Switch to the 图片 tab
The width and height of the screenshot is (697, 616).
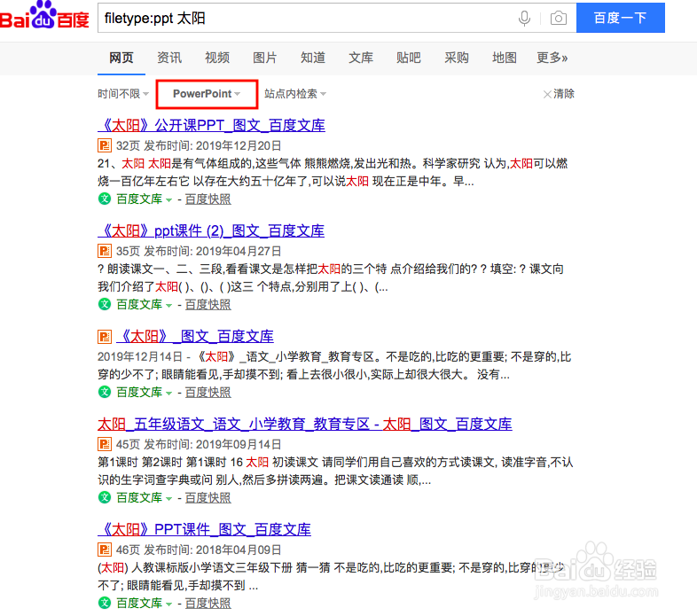(x=265, y=58)
